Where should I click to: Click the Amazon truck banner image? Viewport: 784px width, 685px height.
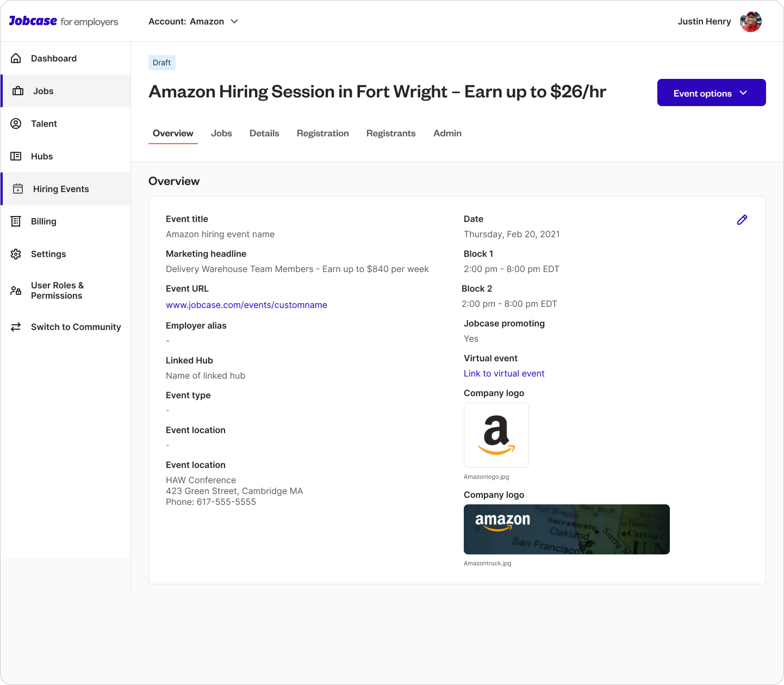567,529
